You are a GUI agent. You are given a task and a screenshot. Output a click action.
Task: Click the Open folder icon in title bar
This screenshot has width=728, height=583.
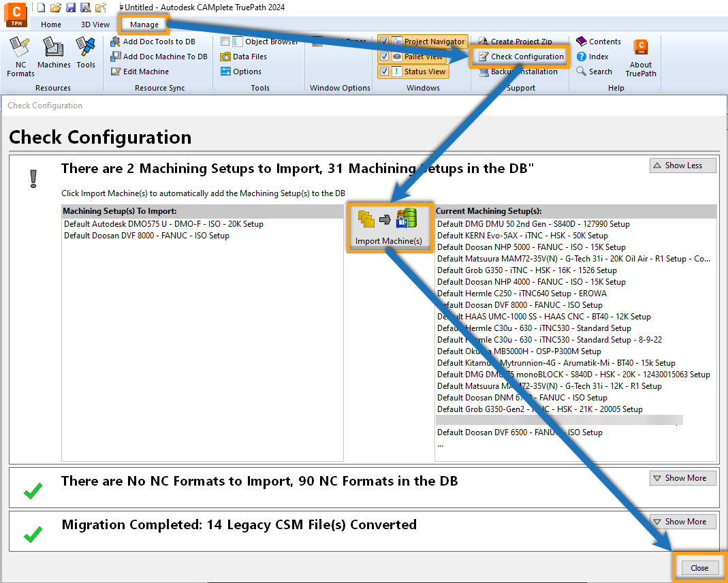56,7
